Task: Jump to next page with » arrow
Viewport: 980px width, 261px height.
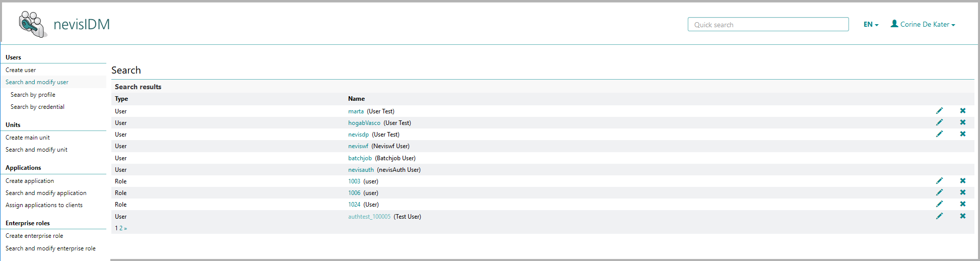Action: tap(125, 228)
